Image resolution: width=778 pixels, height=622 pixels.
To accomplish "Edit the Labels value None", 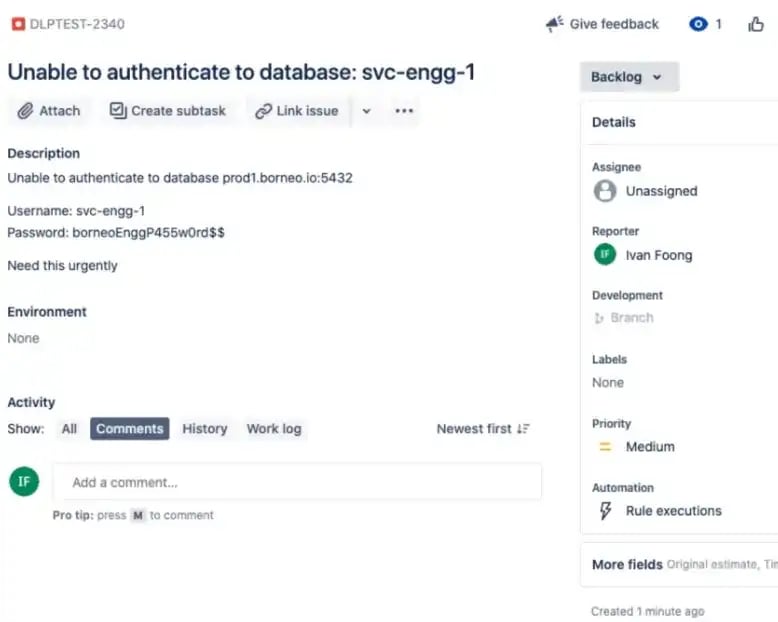I will (x=608, y=382).
